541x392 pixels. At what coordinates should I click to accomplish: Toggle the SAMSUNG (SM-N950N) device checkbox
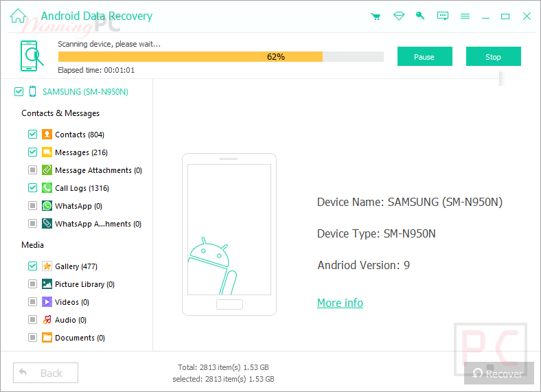coord(19,91)
